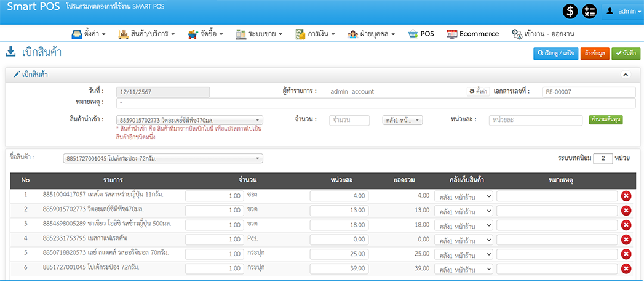Click the เรียกดู / แก้ไข button
This screenshot has height=282, width=644.
click(556, 54)
